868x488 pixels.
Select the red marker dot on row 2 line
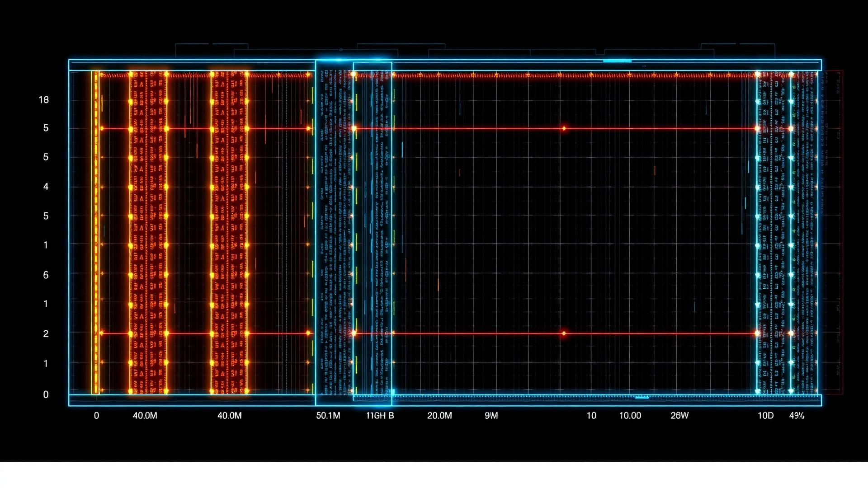(x=564, y=333)
